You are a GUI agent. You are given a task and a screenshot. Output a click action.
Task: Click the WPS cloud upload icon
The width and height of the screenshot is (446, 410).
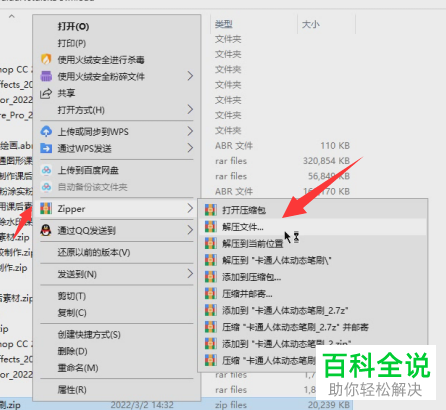pos(46,131)
